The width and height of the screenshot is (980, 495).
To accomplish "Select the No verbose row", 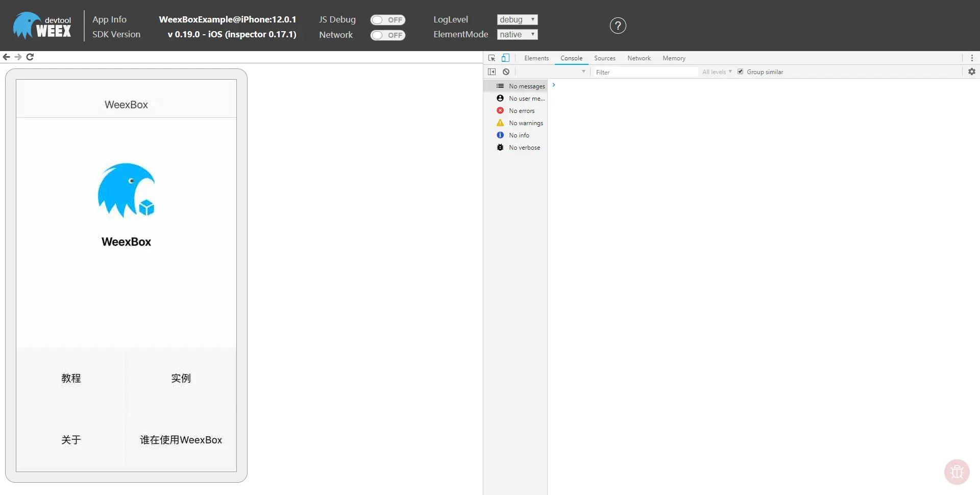I will 516,148.
